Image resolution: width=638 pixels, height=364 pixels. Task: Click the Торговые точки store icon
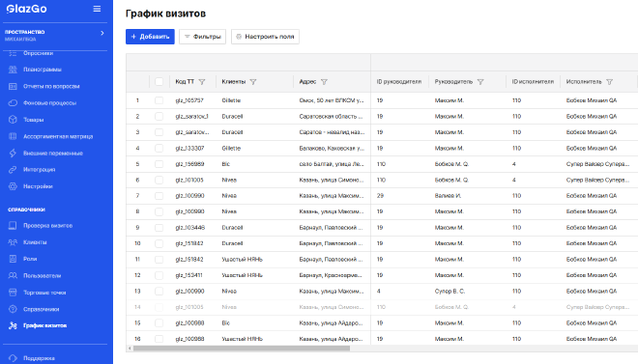coord(13,293)
